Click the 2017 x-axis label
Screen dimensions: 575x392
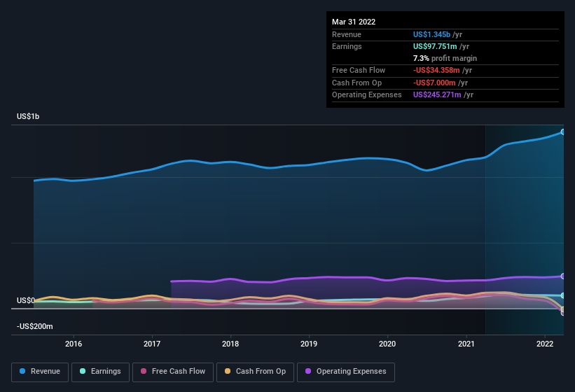(x=152, y=344)
